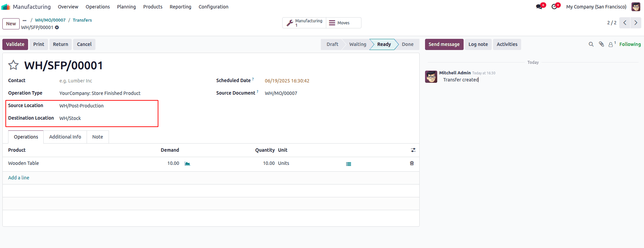Select the Operations tab in the form
The image size is (644, 248).
tap(26, 137)
